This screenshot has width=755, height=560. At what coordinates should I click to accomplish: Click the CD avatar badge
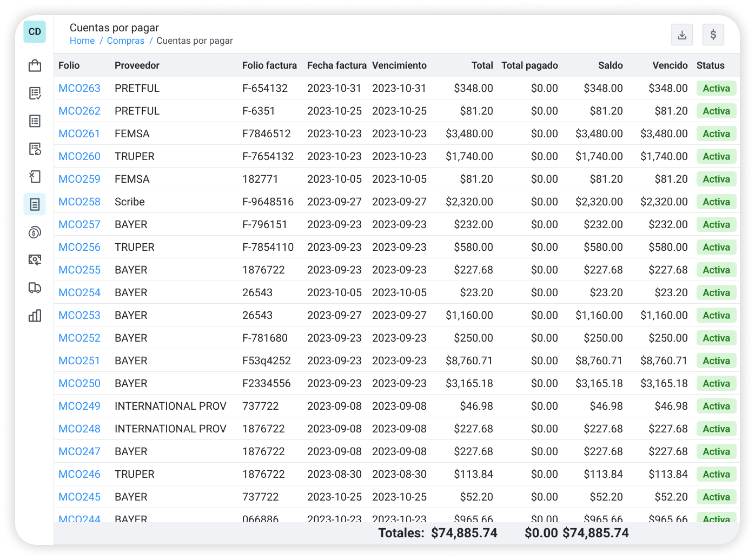tap(35, 32)
